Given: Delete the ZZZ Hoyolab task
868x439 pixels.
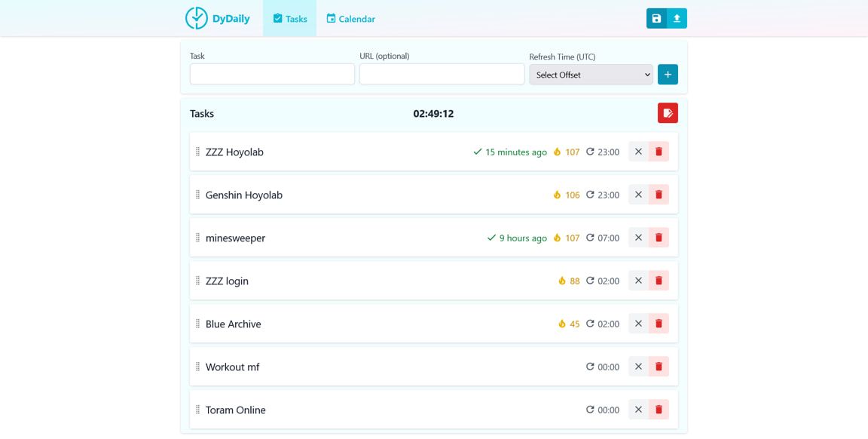Looking at the screenshot, I should coord(659,152).
